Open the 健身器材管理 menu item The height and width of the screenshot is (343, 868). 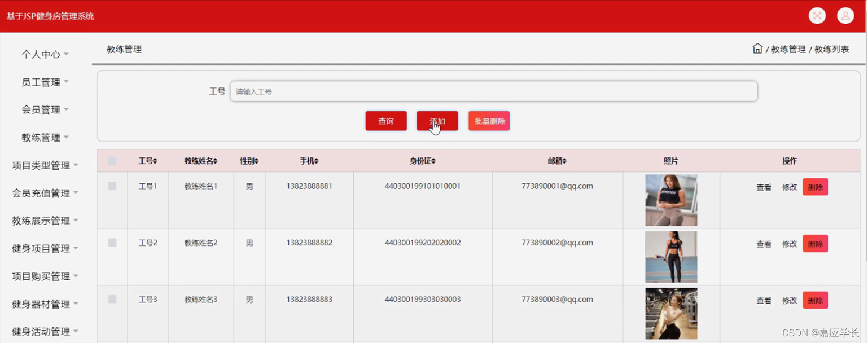(x=45, y=304)
